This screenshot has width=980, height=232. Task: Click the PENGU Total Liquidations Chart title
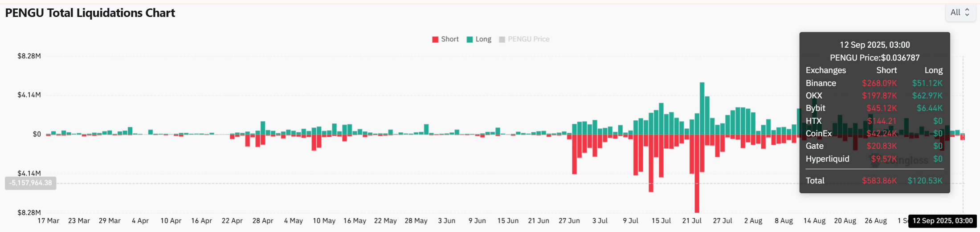(x=90, y=13)
